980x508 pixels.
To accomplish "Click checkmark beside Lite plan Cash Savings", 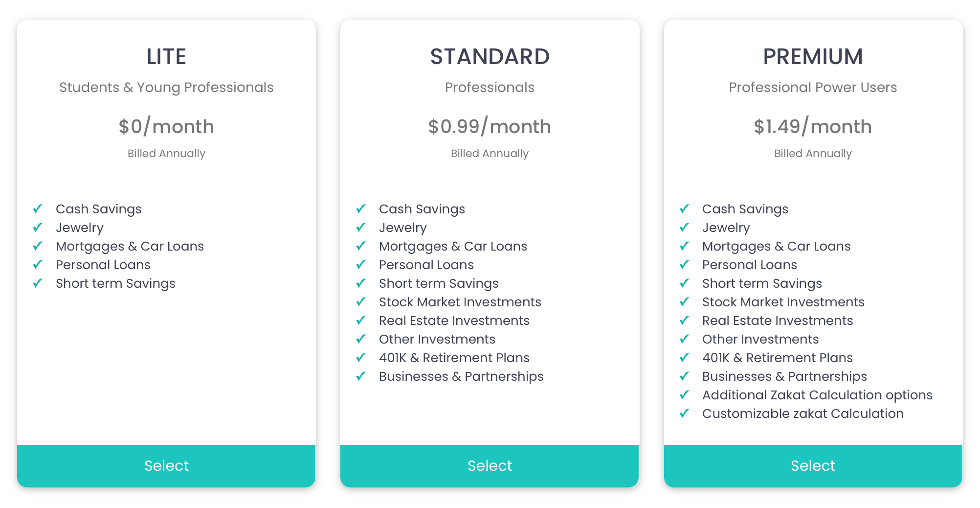I will [x=38, y=209].
